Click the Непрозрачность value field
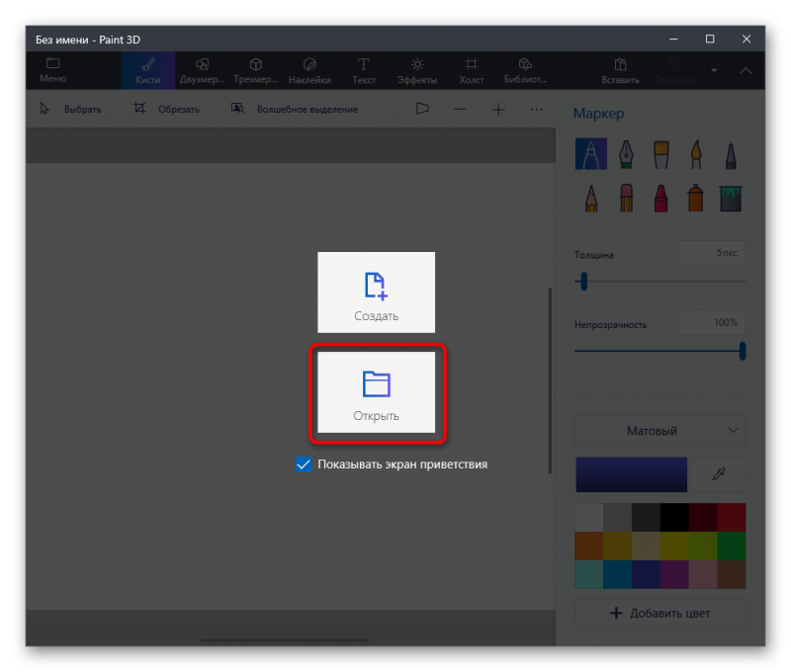This screenshot has height=672, width=791. click(712, 322)
